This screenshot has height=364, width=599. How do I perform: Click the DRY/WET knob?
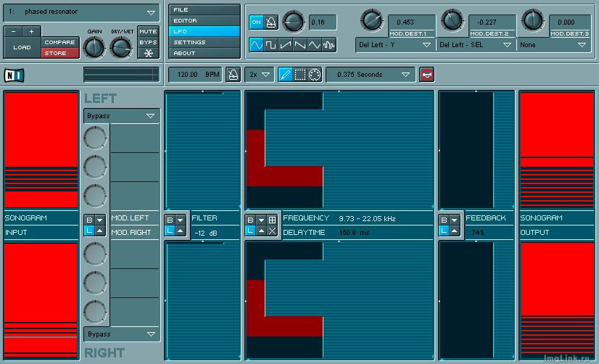pos(121,48)
